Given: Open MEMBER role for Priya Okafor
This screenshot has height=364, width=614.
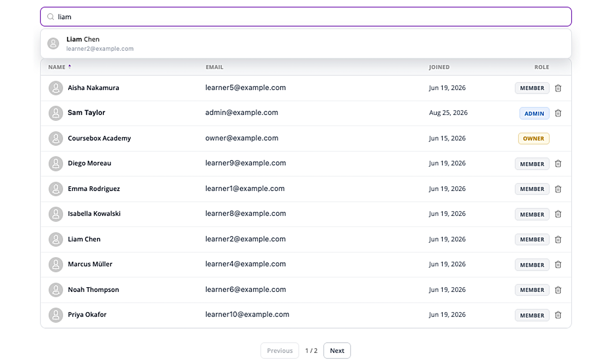Looking at the screenshot, I should coord(532,315).
